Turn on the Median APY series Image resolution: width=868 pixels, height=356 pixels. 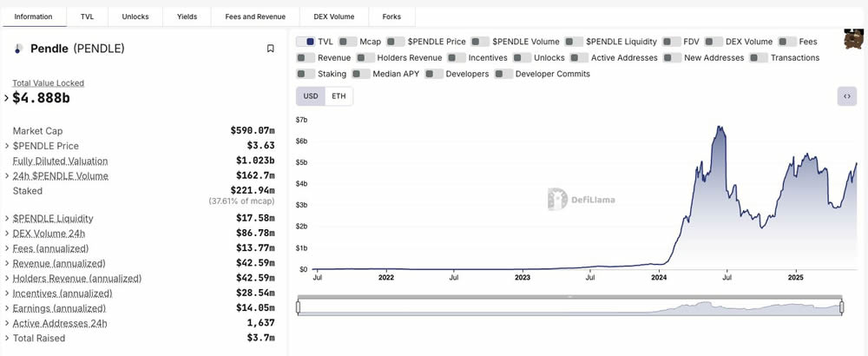(x=361, y=74)
